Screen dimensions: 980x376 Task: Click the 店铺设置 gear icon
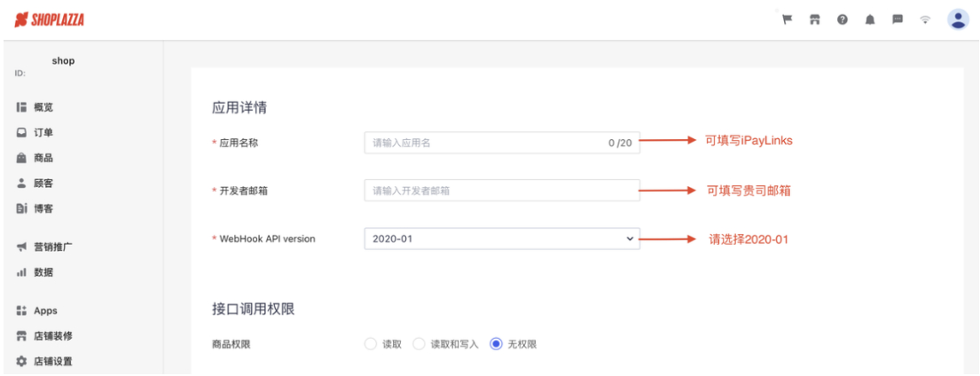[21, 361]
